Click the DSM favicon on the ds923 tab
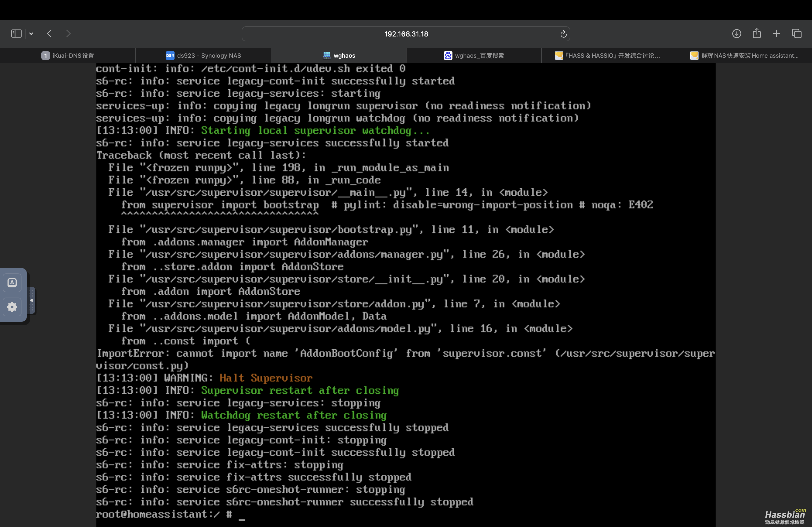This screenshot has width=812, height=527. (x=170, y=56)
